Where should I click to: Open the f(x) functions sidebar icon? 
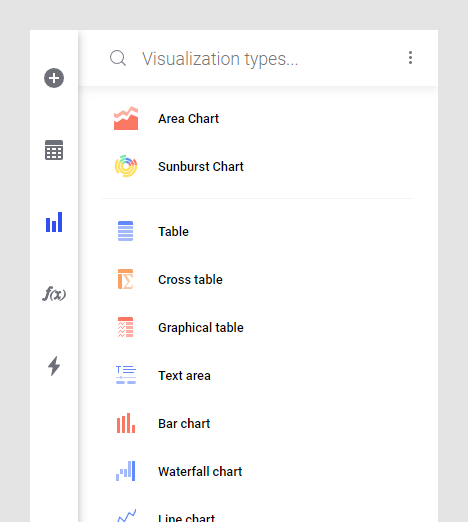pyautogui.click(x=54, y=294)
